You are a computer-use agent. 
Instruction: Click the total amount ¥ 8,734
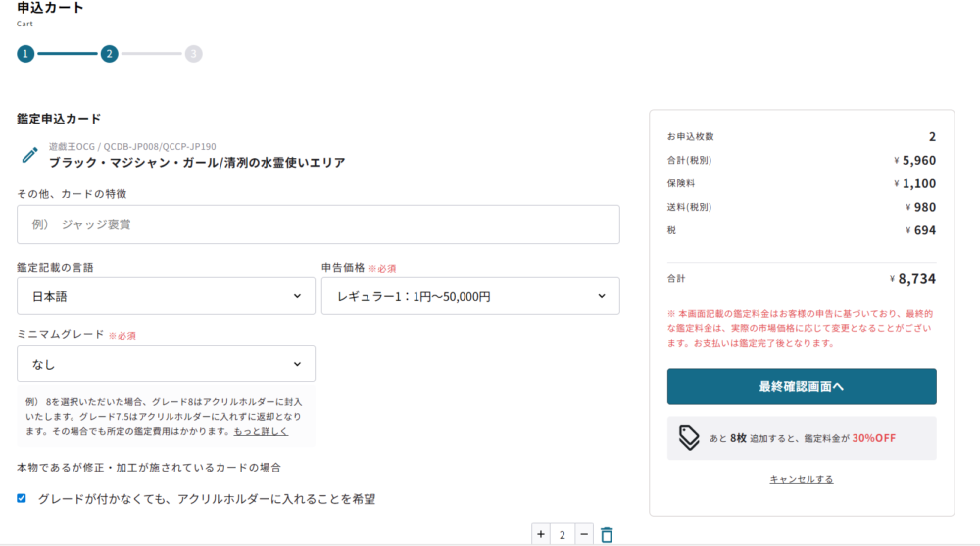[912, 279]
